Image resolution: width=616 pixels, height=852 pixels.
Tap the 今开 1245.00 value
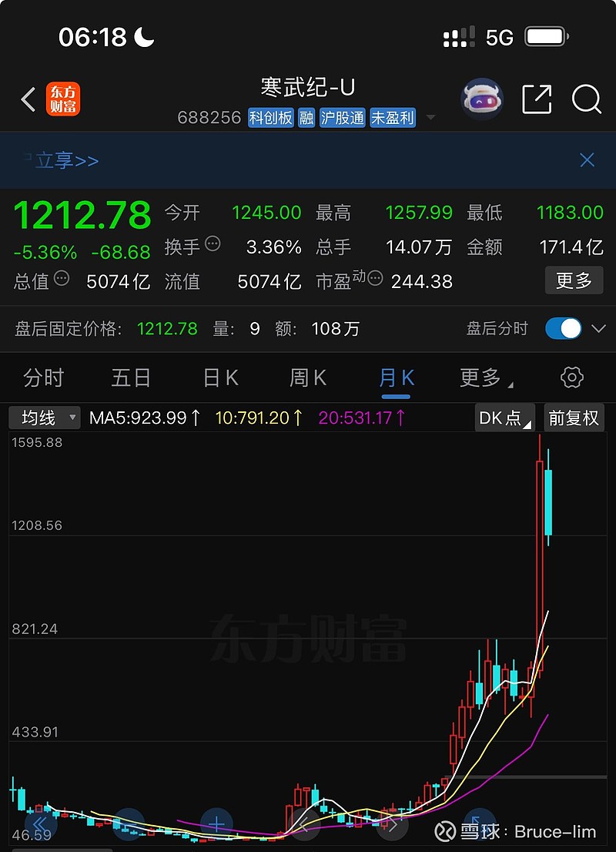pyautogui.click(x=266, y=213)
